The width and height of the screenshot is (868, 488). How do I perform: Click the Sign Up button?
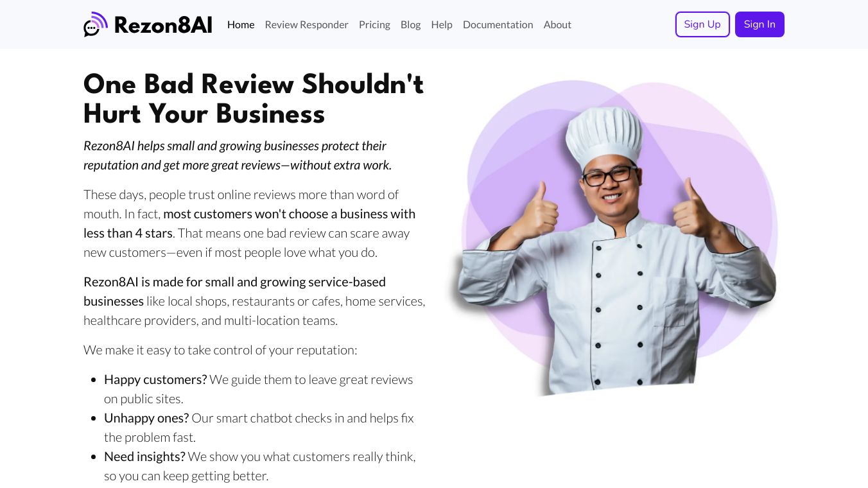pos(702,24)
